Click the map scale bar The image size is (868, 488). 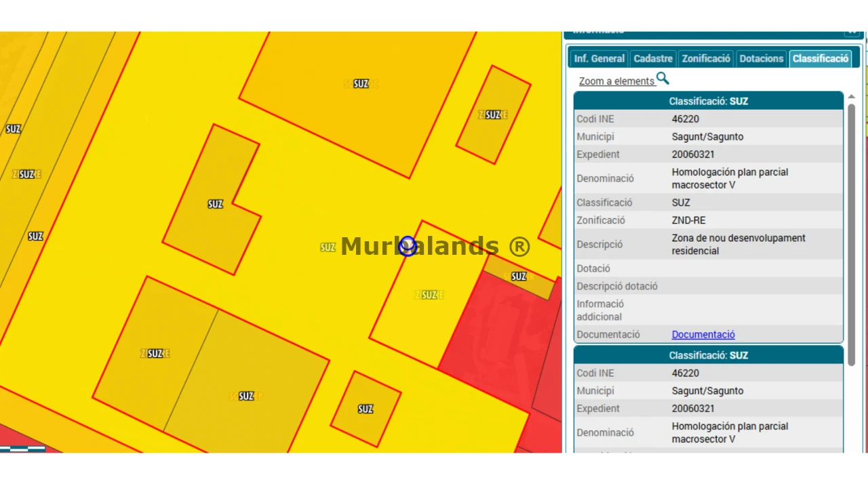pyautogui.click(x=22, y=449)
